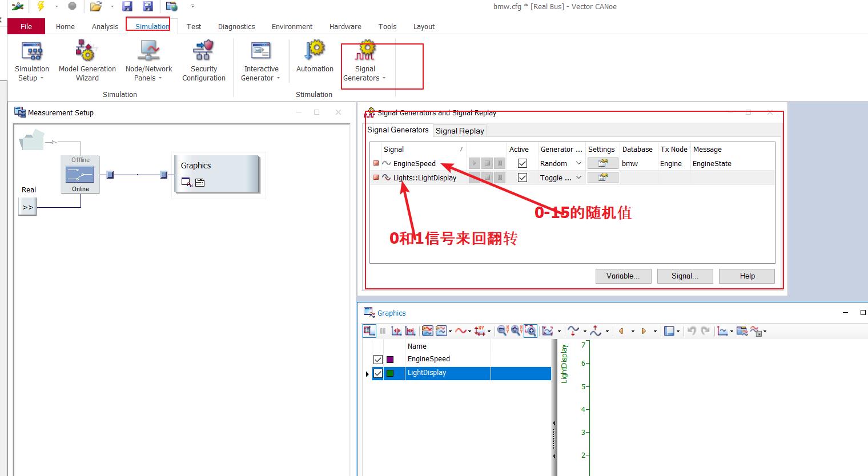This screenshot has width=868, height=476.
Task: Click the play button for EngineSpeed generator
Action: 474,163
